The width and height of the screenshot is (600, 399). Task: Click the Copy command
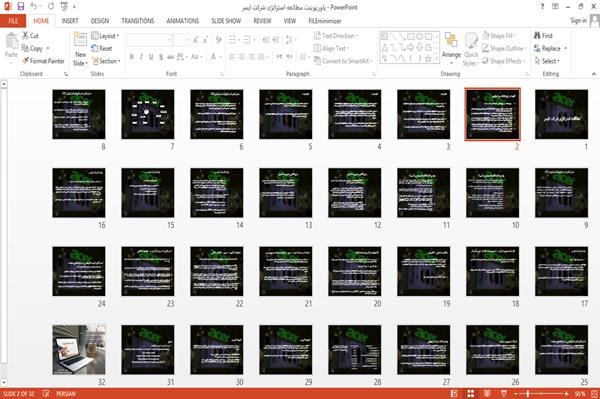32,49
